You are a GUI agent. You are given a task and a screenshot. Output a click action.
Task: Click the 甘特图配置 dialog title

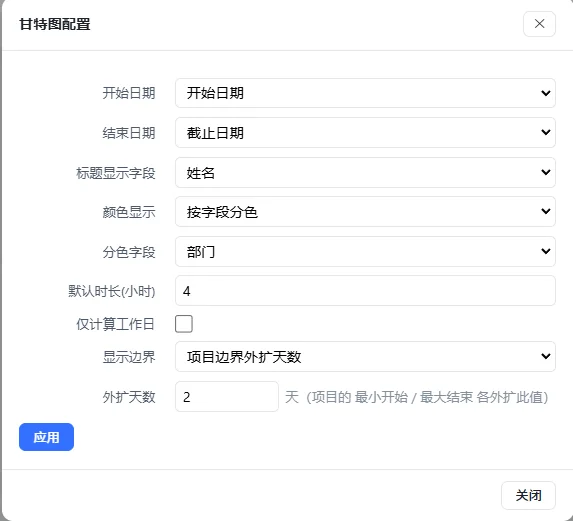(x=55, y=24)
